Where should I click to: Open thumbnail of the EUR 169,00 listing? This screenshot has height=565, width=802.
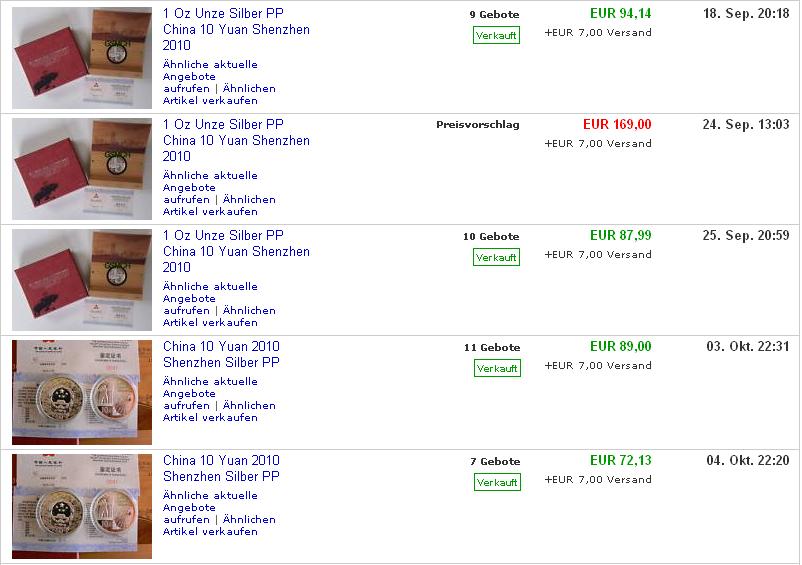coord(82,169)
